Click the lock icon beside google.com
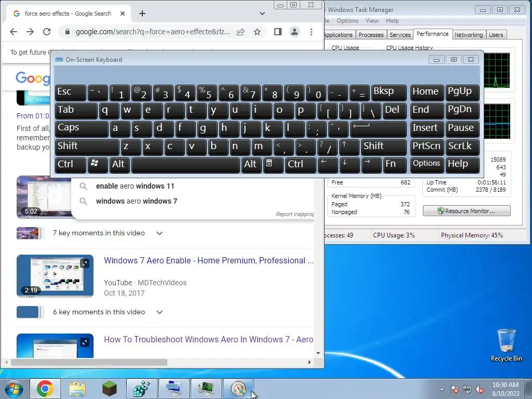 click(67, 32)
